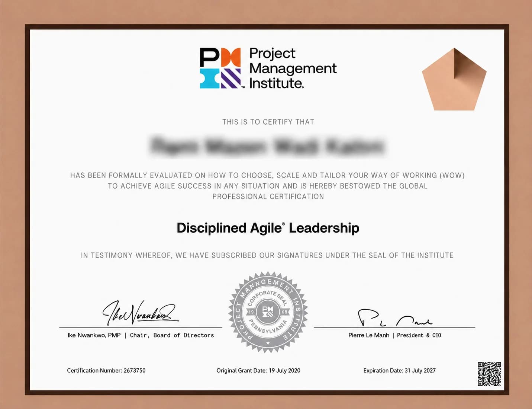
Task: Click the 'IN TESTIMONY WHEREOF' sentence
Action: tap(267, 255)
